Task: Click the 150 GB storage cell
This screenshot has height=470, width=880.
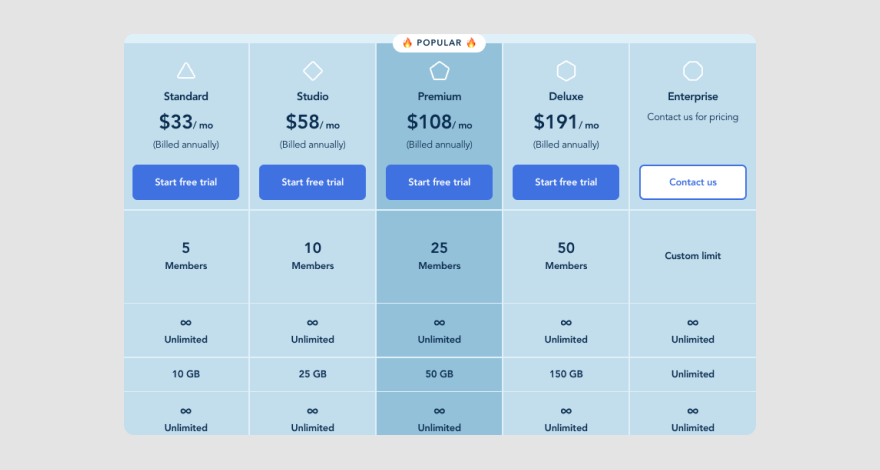Action: (x=566, y=374)
